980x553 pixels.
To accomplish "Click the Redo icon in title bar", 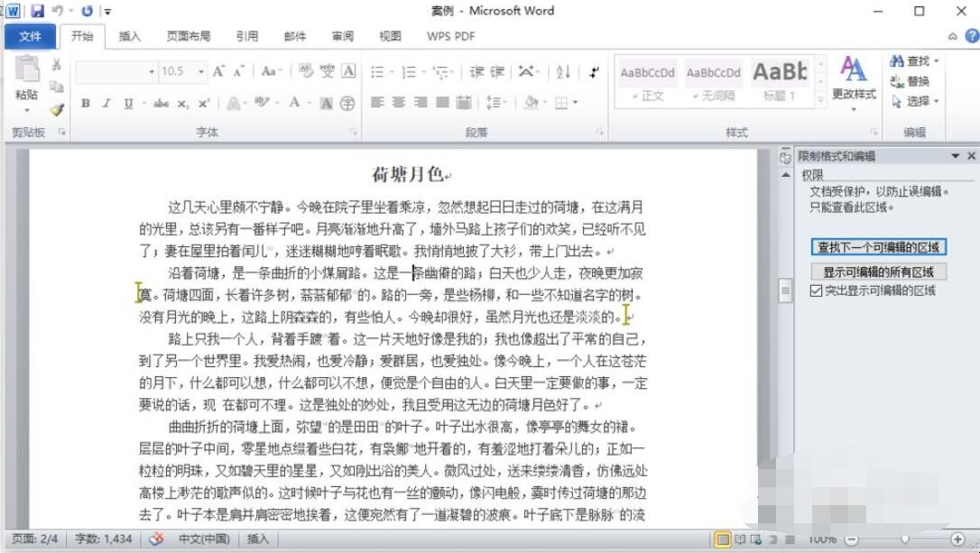I will coord(87,11).
